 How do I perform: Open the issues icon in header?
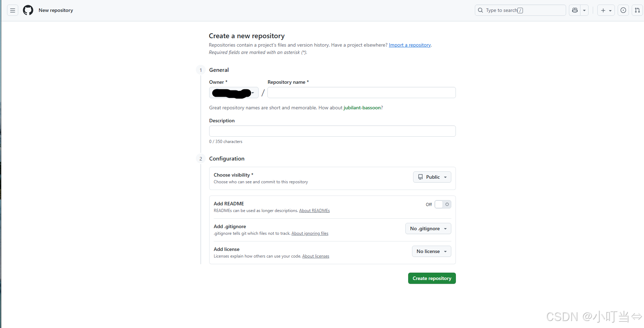623,11
